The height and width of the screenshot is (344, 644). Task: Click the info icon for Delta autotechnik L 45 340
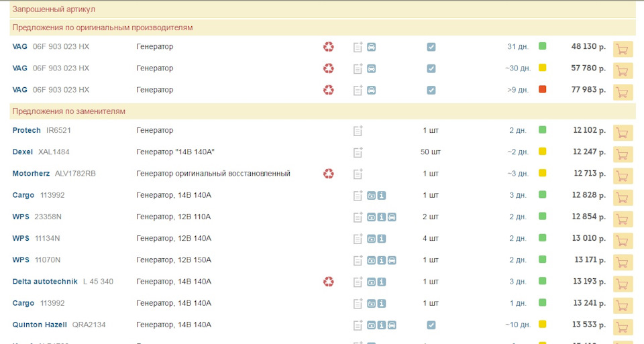(382, 282)
